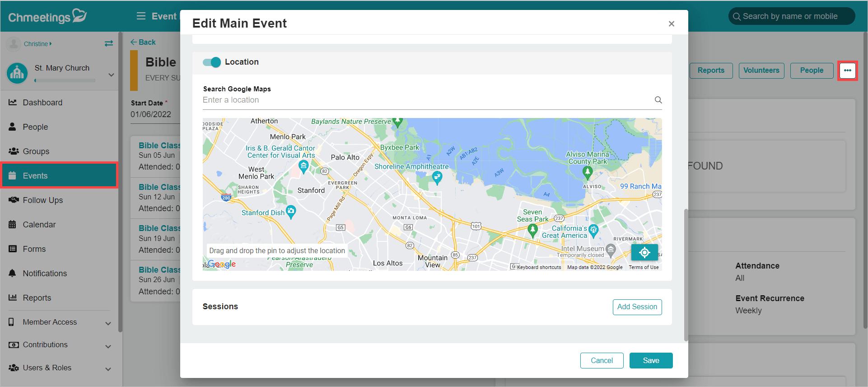Click the Seven Seas Park marker

pyautogui.click(x=533, y=231)
